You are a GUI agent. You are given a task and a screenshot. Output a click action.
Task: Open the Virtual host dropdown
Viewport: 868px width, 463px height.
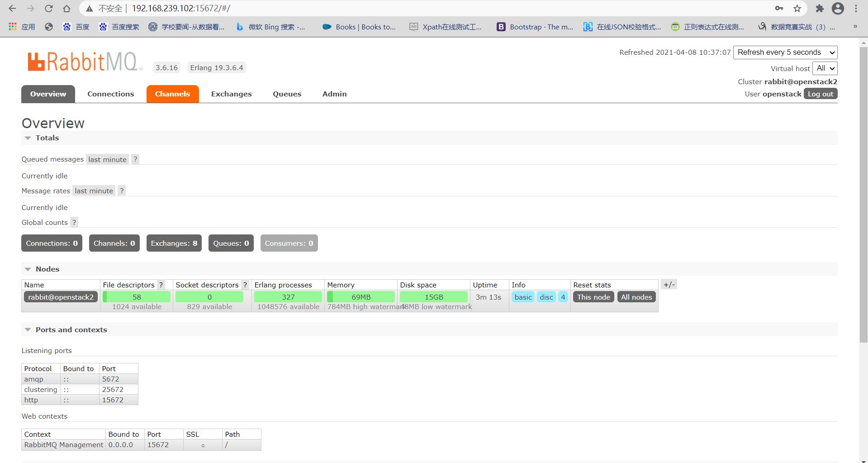[x=825, y=68]
